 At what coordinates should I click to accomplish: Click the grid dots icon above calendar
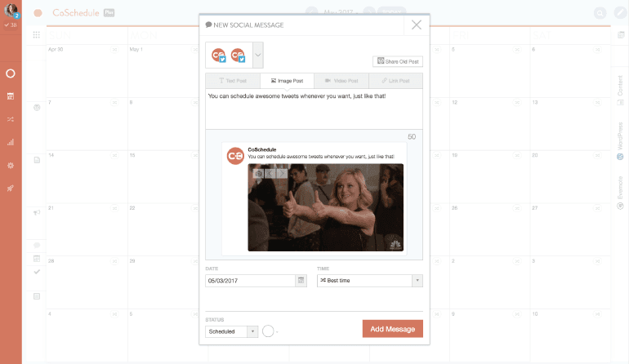(x=37, y=35)
